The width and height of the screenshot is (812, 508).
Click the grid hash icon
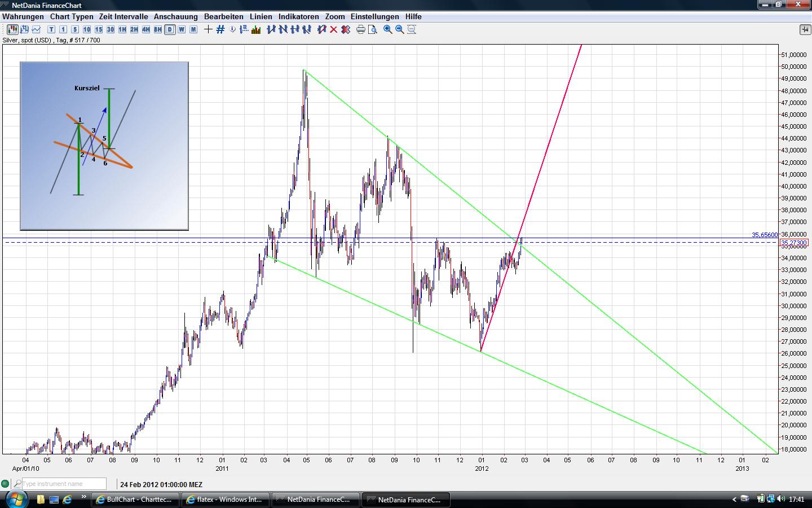pos(220,29)
